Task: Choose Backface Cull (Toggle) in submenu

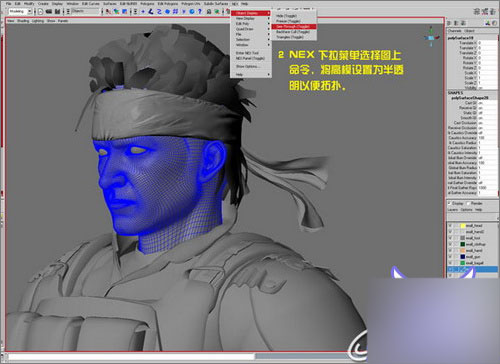Action: tap(293, 32)
